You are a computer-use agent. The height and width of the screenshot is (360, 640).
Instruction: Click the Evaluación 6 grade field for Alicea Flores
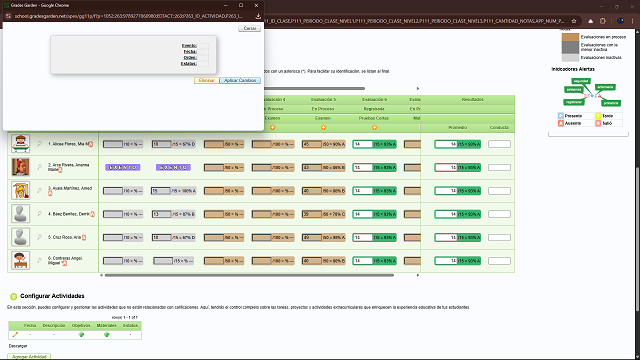[362, 144]
